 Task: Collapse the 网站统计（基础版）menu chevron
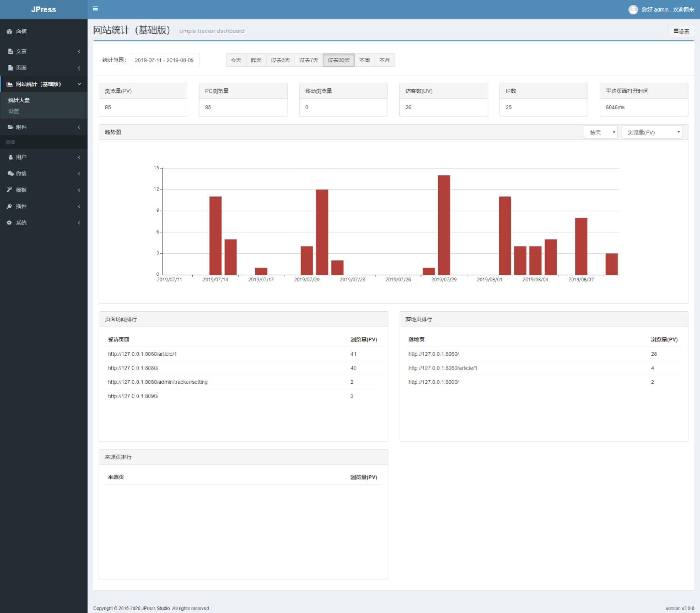point(79,84)
